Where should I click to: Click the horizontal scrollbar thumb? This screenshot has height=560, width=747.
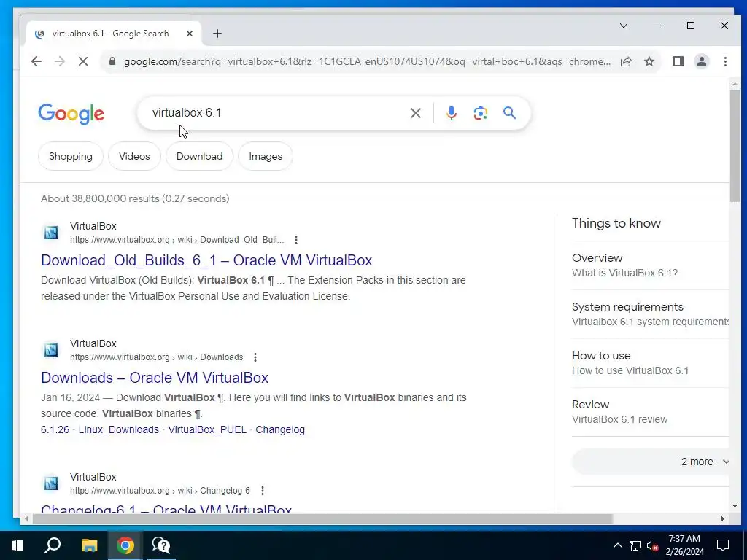click(322, 518)
